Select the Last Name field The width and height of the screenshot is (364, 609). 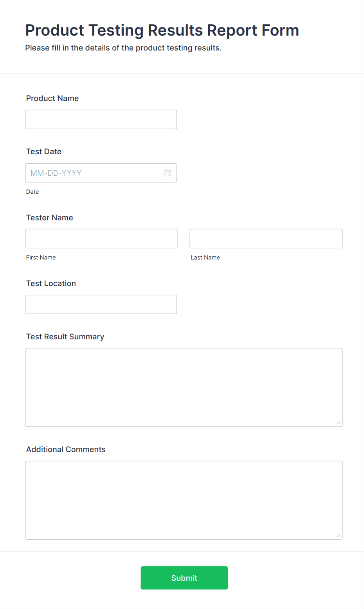tap(266, 238)
